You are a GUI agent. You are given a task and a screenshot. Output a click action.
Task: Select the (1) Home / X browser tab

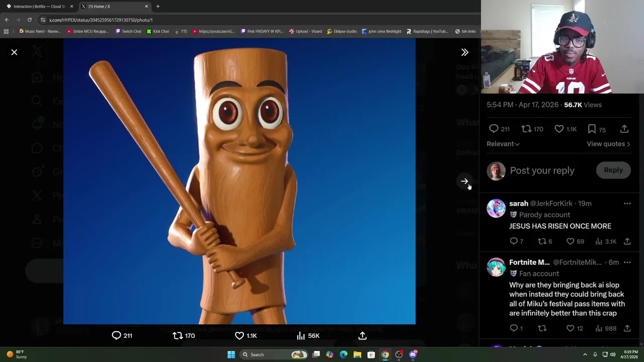[x=116, y=7]
